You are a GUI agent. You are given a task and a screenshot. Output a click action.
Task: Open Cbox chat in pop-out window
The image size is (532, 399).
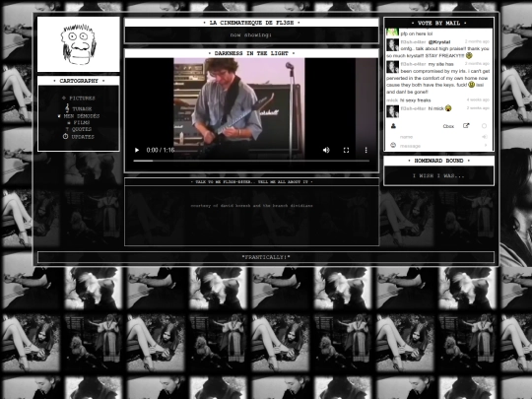tap(466, 126)
